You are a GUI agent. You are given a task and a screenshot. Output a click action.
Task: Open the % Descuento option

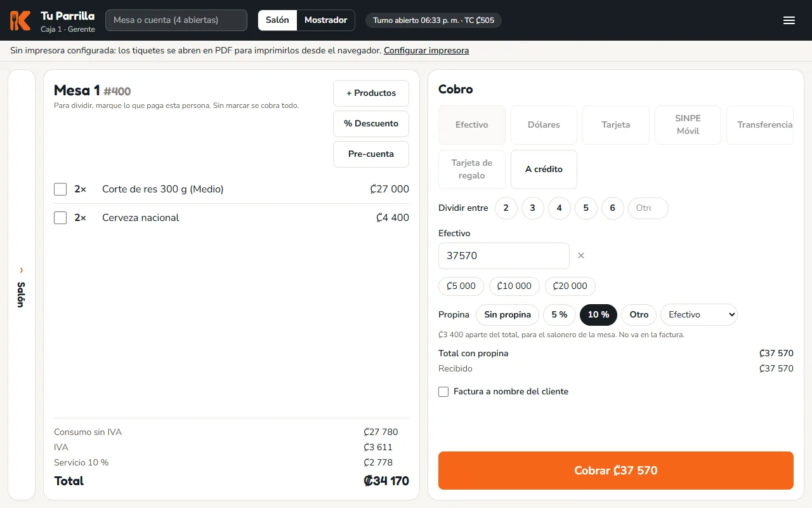click(x=371, y=124)
